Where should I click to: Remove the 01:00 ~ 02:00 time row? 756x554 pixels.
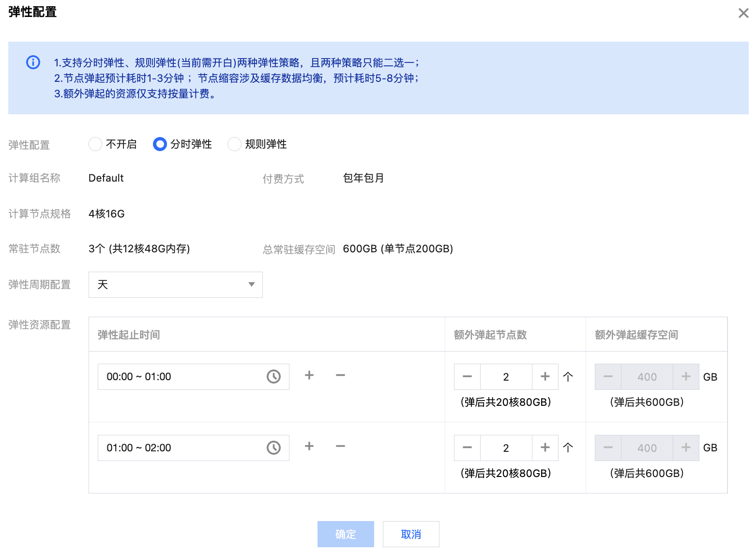[x=340, y=446]
